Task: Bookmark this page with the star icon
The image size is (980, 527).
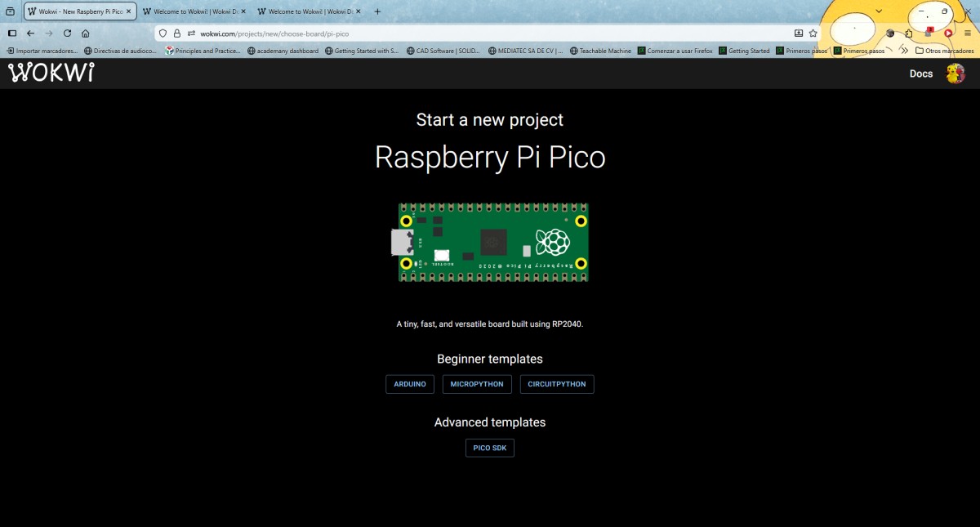Action: click(813, 33)
